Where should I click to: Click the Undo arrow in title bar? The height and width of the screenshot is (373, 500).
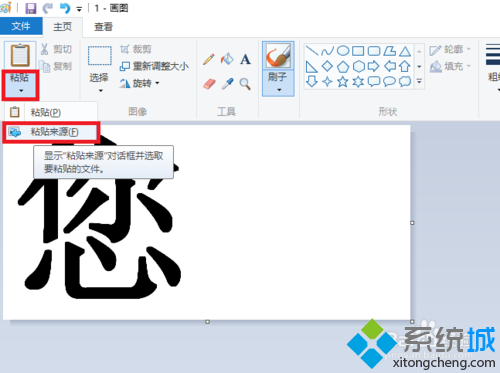(x=65, y=8)
